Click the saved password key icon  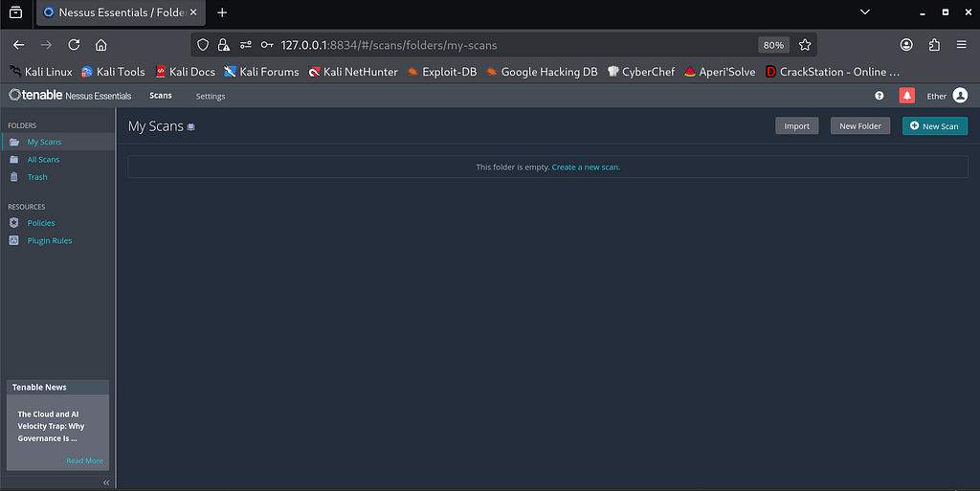[267, 45]
